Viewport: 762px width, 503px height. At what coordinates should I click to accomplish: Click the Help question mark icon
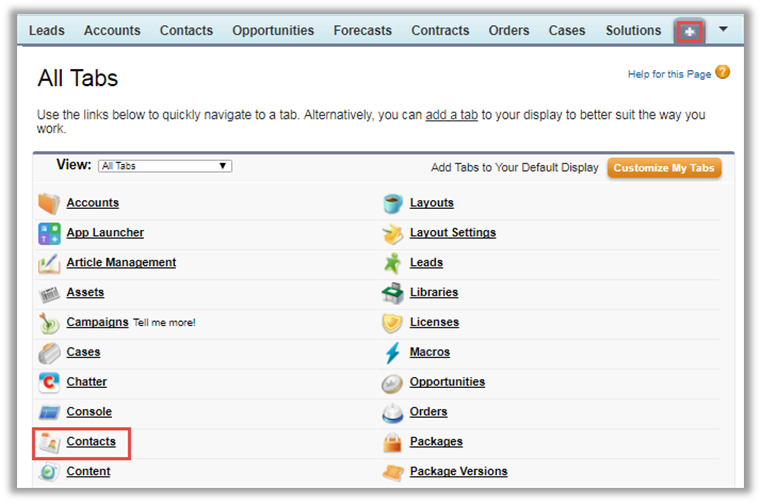[x=722, y=73]
